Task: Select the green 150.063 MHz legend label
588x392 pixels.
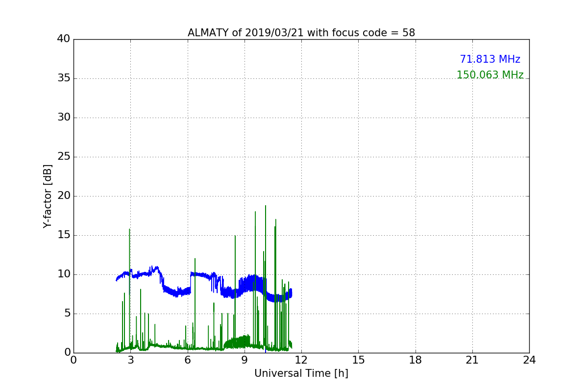Action: pyautogui.click(x=490, y=75)
